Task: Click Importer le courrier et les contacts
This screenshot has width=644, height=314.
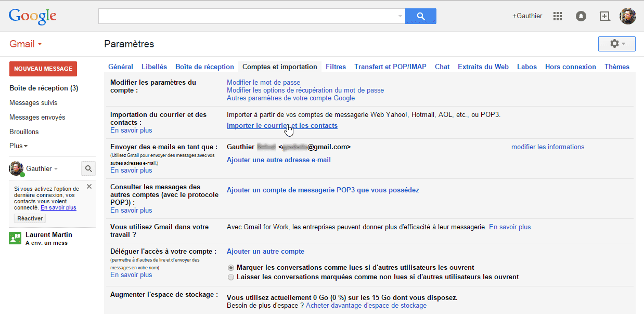Action: pyautogui.click(x=282, y=125)
